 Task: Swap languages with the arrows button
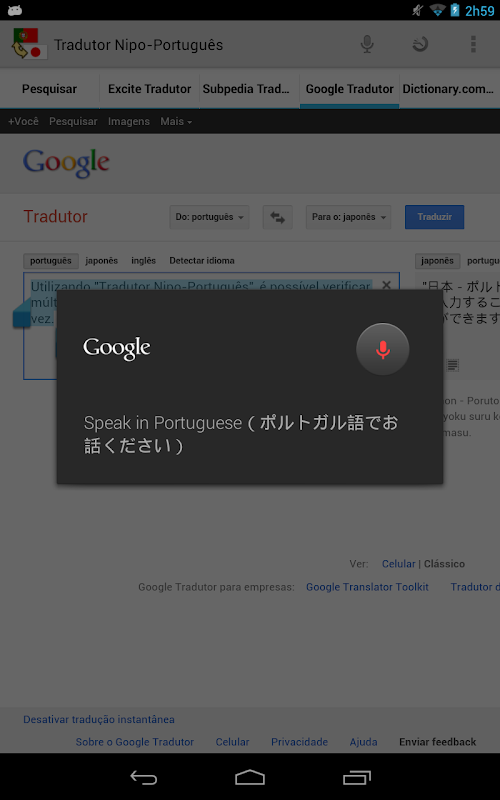pyautogui.click(x=278, y=217)
